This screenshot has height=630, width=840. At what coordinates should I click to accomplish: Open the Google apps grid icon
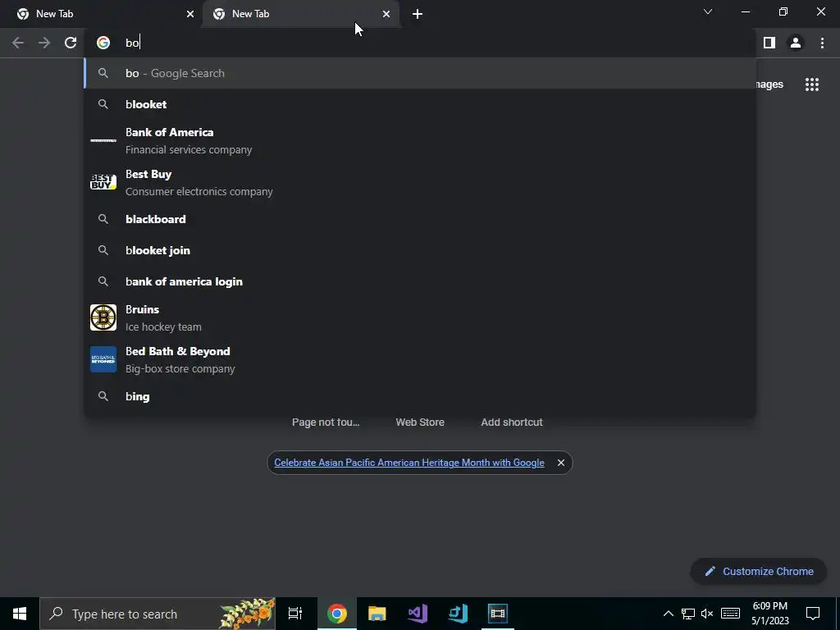coord(812,84)
